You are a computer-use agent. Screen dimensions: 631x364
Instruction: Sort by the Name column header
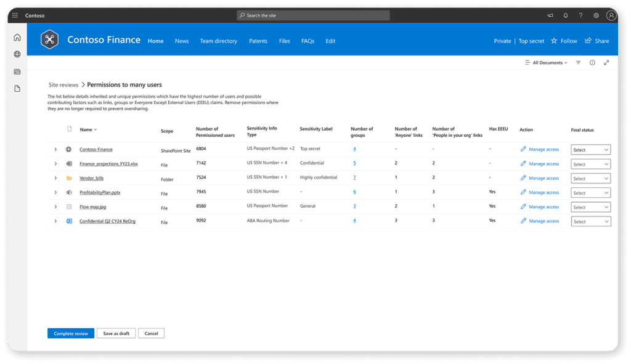click(88, 129)
